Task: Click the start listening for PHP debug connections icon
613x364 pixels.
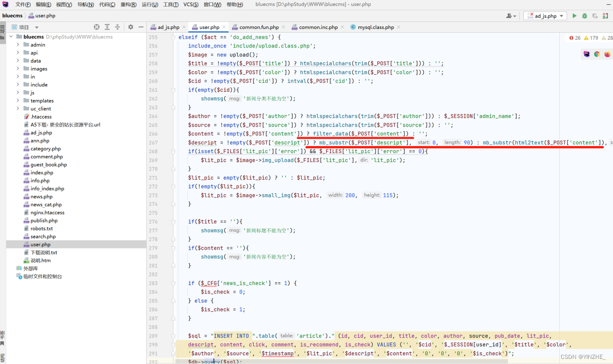Action: [606, 16]
